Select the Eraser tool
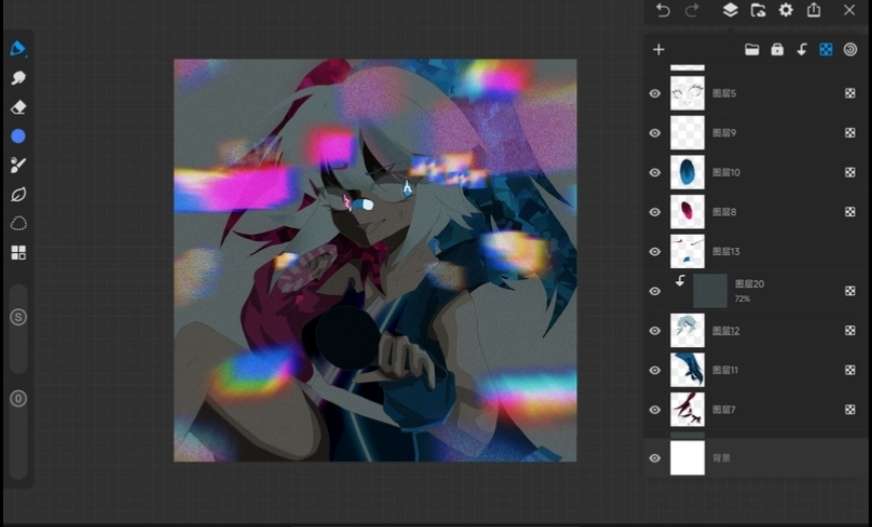 (x=18, y=107)
